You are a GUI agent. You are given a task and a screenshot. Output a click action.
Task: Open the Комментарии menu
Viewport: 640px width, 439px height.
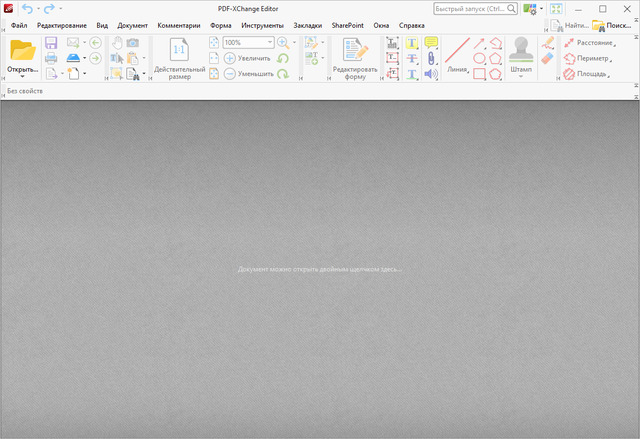click(179, 25)
